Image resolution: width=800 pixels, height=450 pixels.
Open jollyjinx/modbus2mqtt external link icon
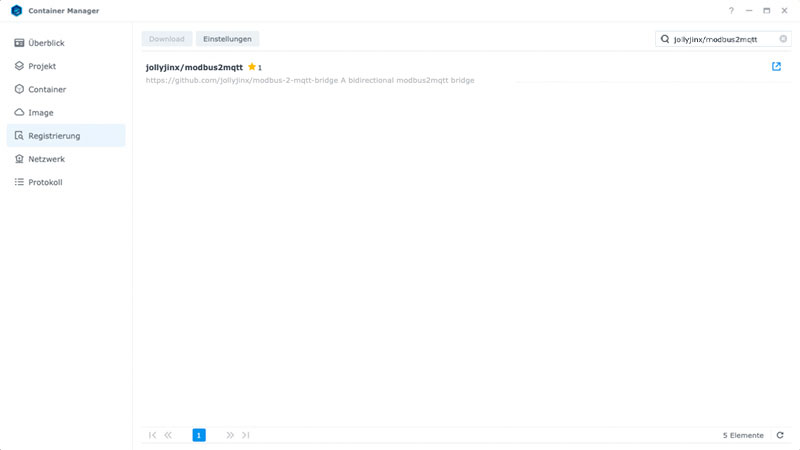[x=776, y=67]
